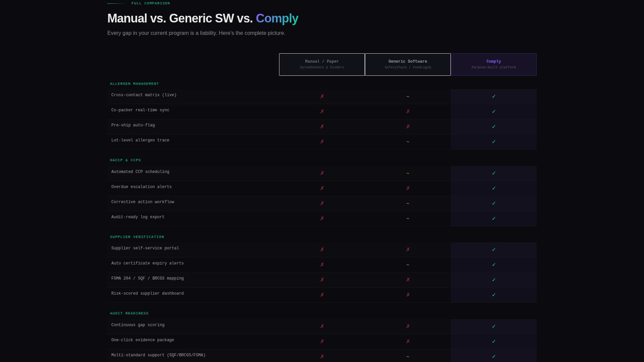Click the Auto certificate expiry alerts row label
The width and height of the screenshot is (644, 362).
tap(148, 263)
